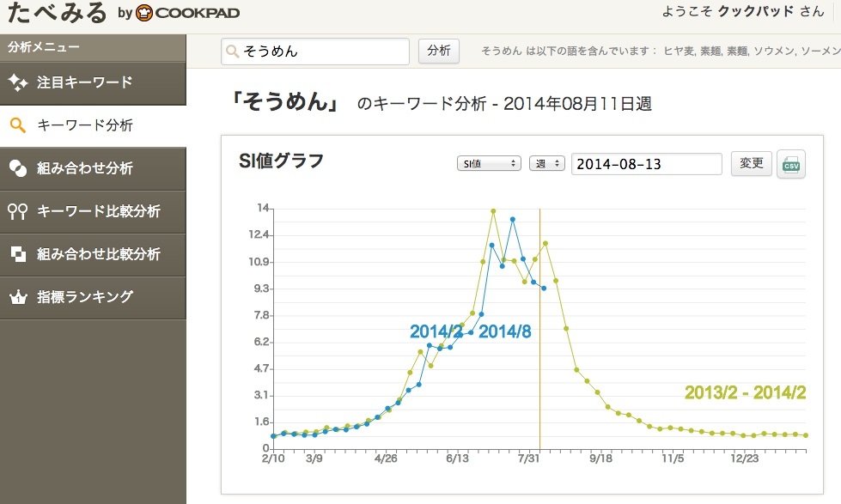Image resolution: width=841 pixels, height=504 pixels.
Task: Open the 週 period dropdown
Action: pos(547,163)
